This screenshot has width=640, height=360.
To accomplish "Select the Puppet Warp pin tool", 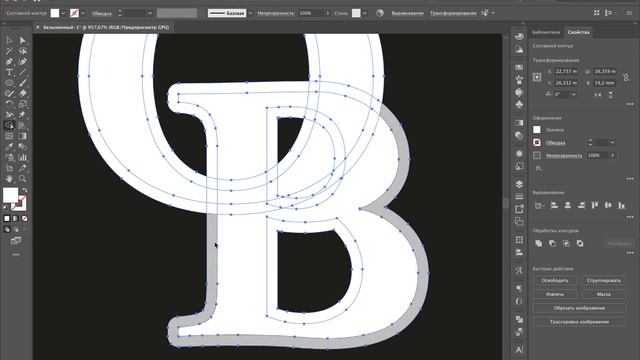I will [22, 115].
